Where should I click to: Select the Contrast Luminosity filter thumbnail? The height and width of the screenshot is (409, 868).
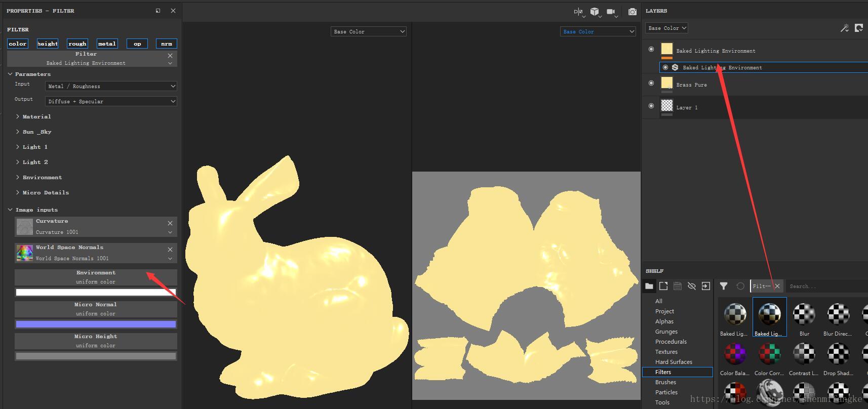(804, 358)
